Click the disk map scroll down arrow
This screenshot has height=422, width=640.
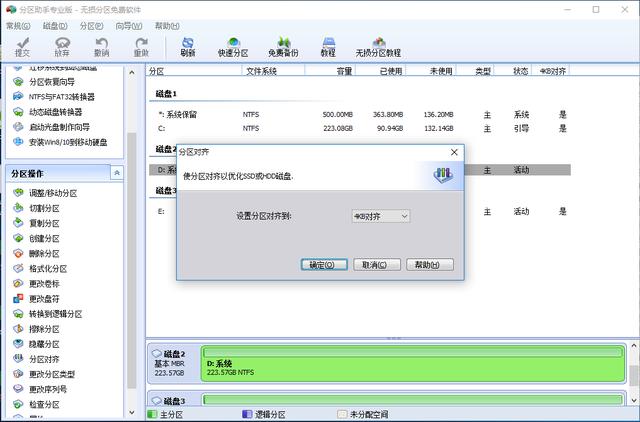[x=634, y=400]
